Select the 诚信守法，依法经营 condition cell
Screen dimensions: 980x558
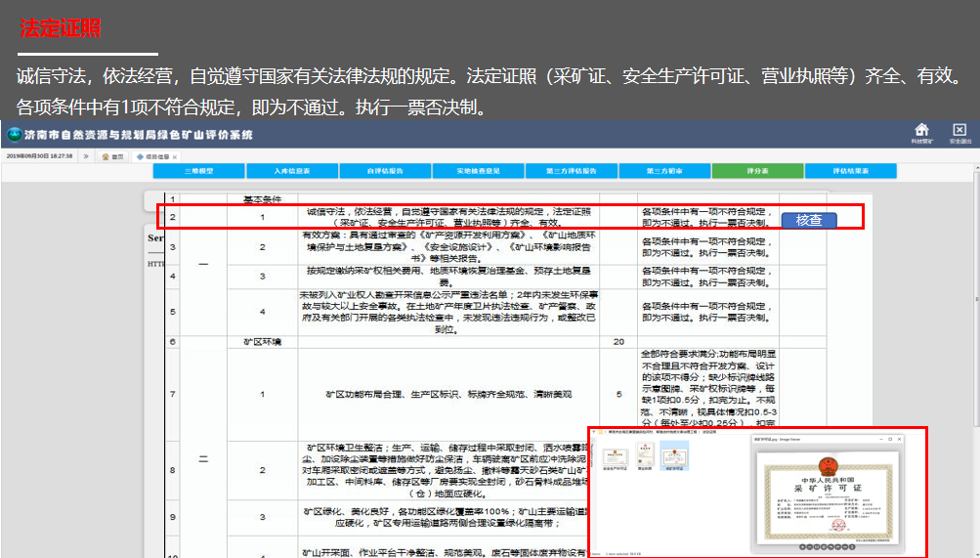click(448, 217)
